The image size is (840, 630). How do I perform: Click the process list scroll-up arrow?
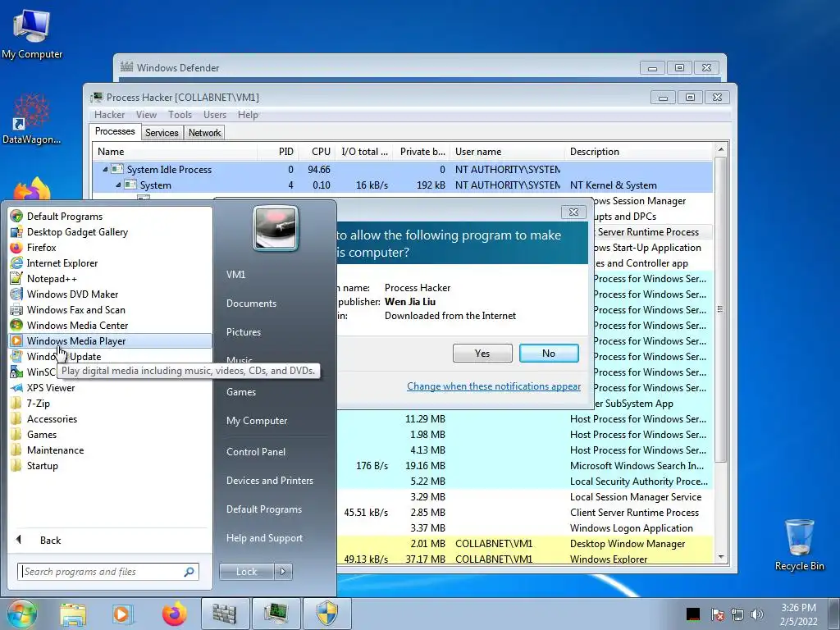pyautogui.click(x=721, y=149)
